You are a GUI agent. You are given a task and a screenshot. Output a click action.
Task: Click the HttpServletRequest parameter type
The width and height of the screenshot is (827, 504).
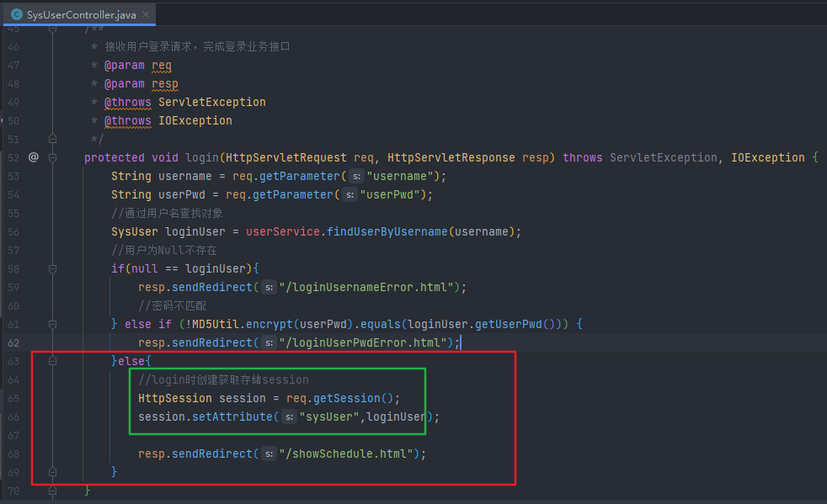(x=285, y=157)
